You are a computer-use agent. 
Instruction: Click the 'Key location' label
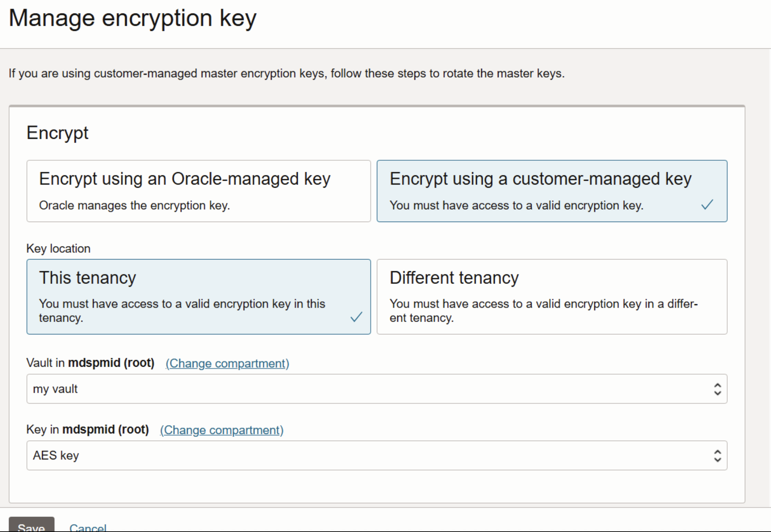click(x=58, y=248)
